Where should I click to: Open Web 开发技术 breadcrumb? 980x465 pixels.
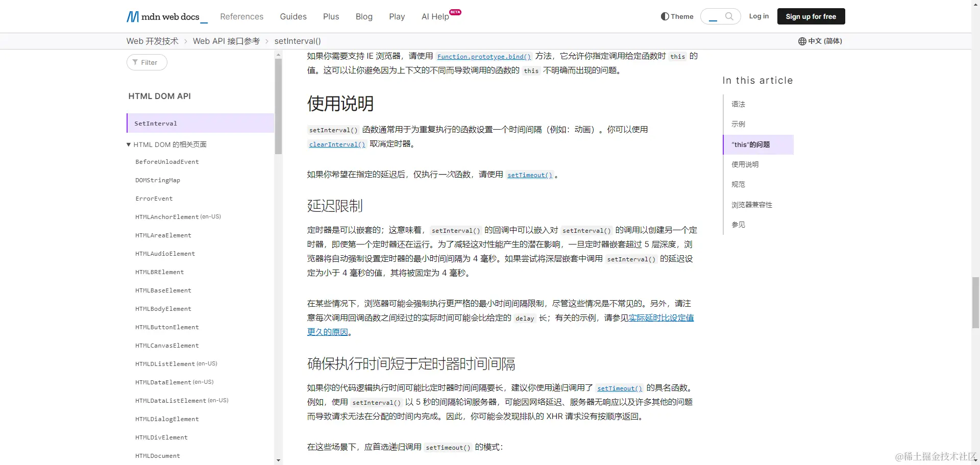(x=152, y=41)
